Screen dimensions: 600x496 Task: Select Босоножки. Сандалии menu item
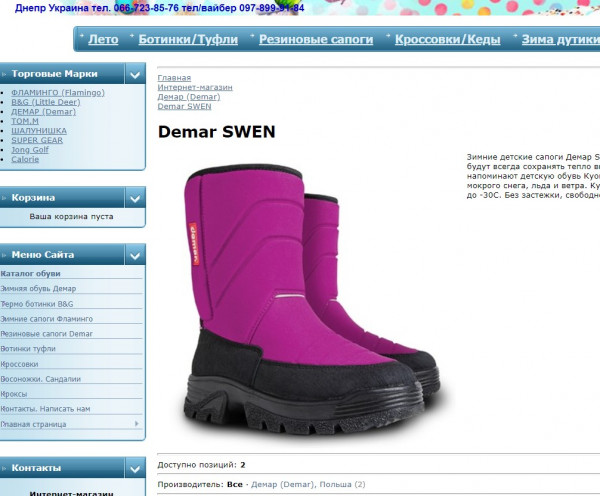pyautogui.click(x=40, y=379)
